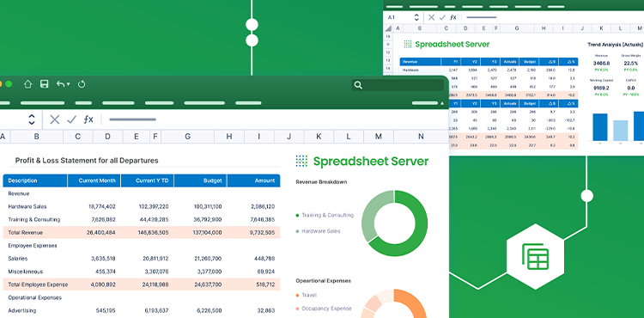This screenshot has width=644, height=318.
Task: Click the Cancel X in front formula bar
Action: click(x=55, y=119)
